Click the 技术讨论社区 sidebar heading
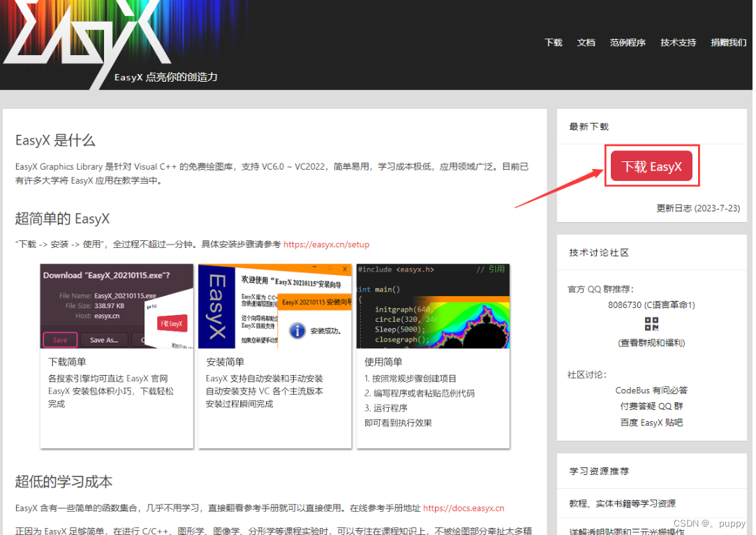Image resolution: width=756 pixels, height=535 pixels. tap(599, 253)
